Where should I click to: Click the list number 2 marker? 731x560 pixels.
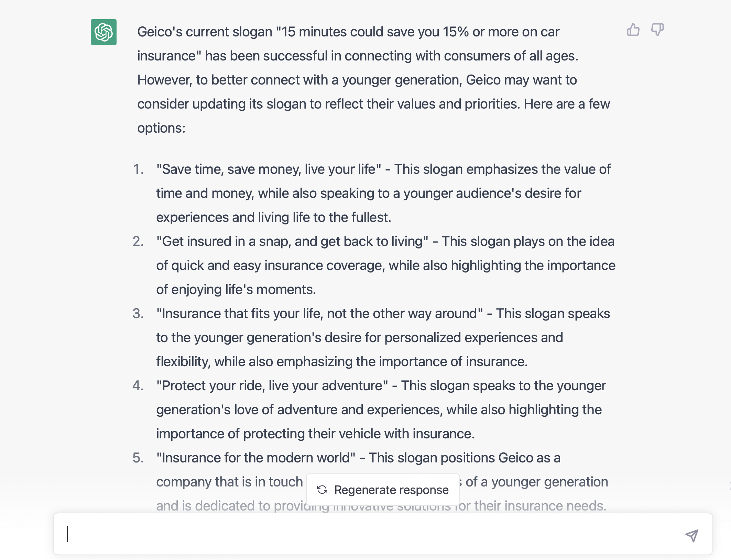[x=138, y=242]
